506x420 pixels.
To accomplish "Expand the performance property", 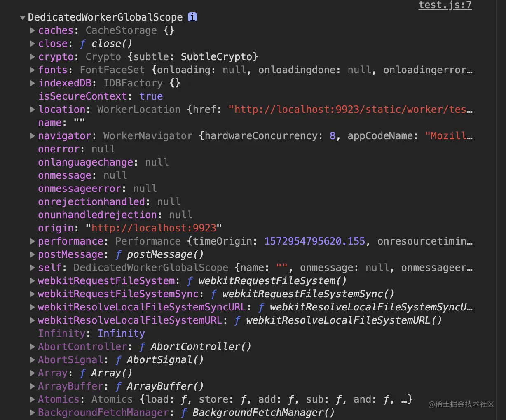I will click(33, 241).
